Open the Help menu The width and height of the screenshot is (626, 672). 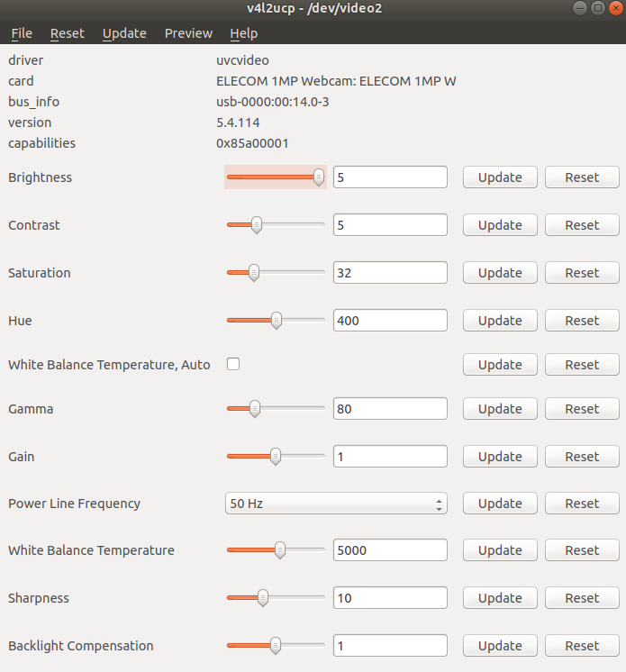pos(244,33)
